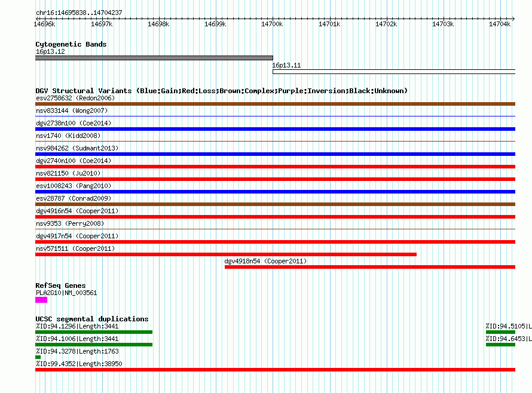
Task: Click the 16p13.11 white cytogenetic band
Action: pyautogui.click(x=394, y=72)
